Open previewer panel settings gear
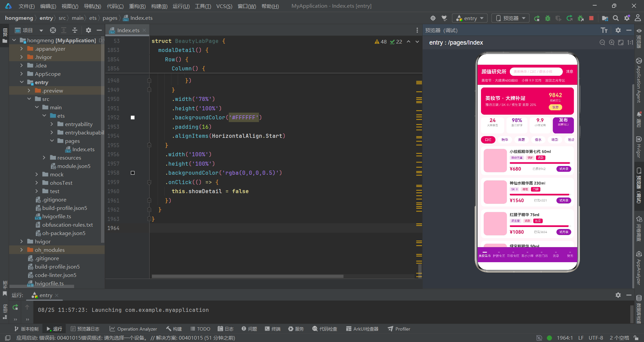This screenshot has width=644, height=342. click(618, 30)
